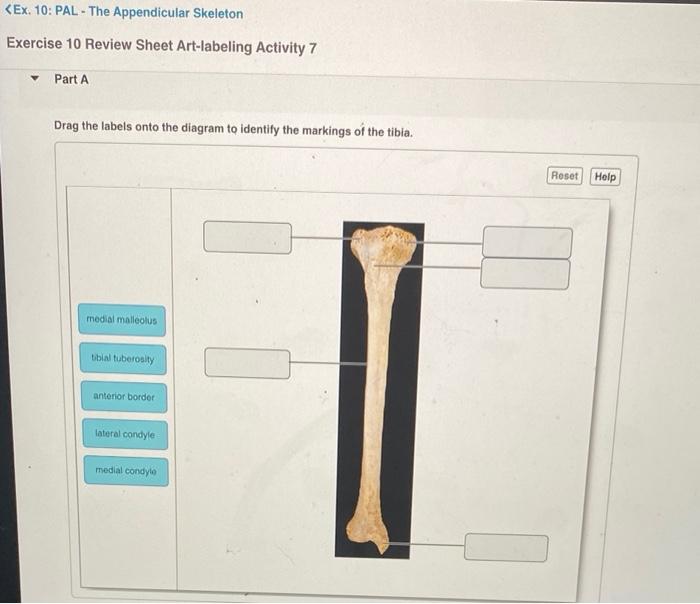
Task: Collapse the Part A disclosure triangle
Action: pyautogui.click(x=34, y=79)
